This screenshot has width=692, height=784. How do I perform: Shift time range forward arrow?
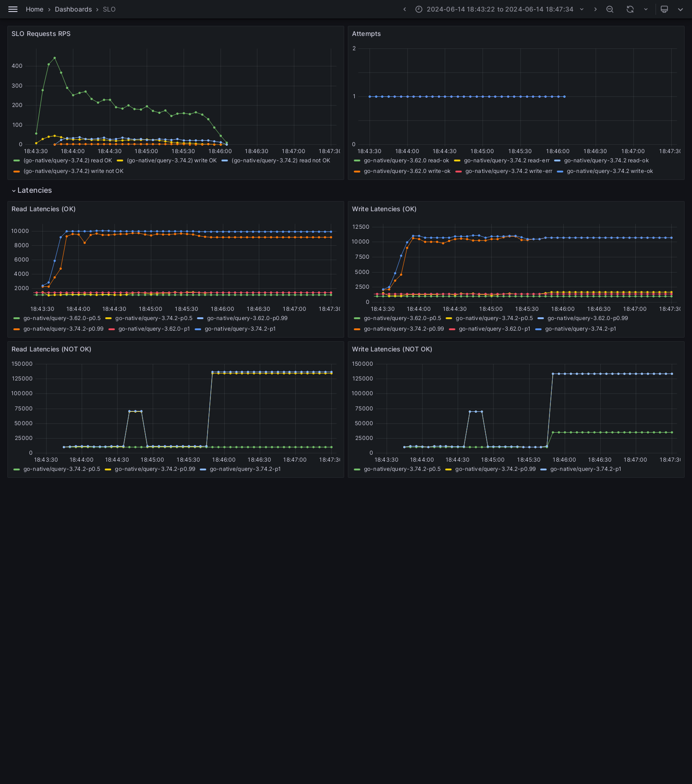[x=595, y=9]
